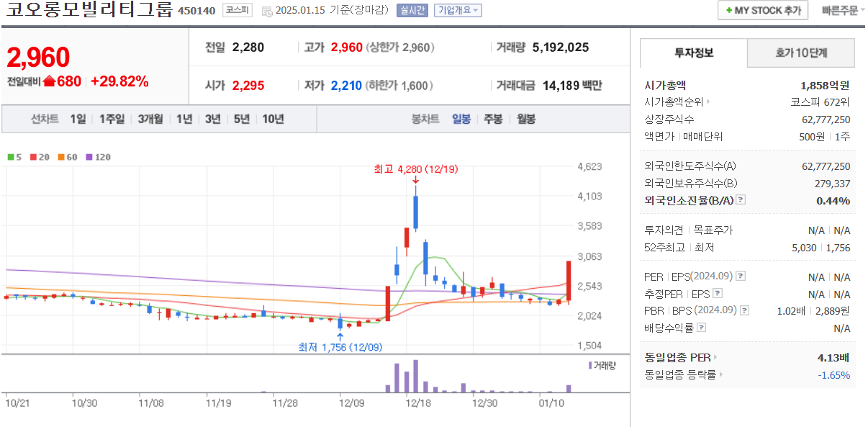This screenshot has height=427, width=868.
Task: Click the orange 60-day moving average legend swatch
Action: (x=61, y=157)
